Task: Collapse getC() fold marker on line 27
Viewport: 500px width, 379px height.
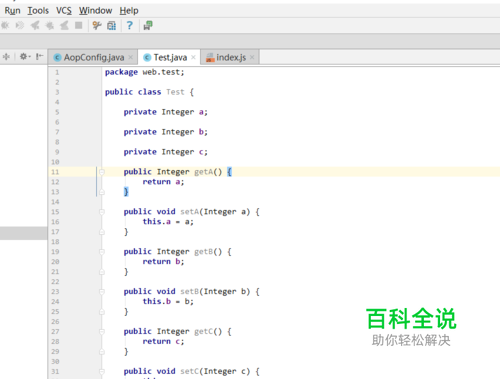Action: pos(102,332)
